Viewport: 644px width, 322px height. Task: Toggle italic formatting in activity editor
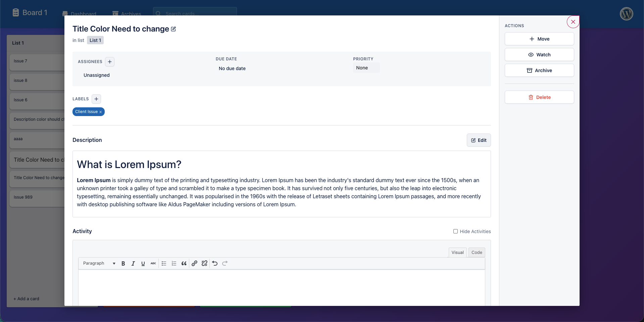(x=133, y=264)
